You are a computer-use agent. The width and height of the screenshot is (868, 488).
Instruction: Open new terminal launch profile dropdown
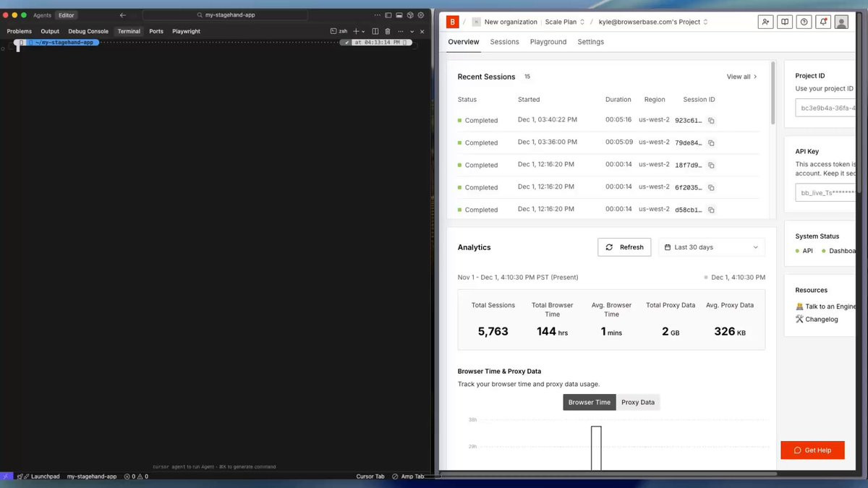pos(363,31)
